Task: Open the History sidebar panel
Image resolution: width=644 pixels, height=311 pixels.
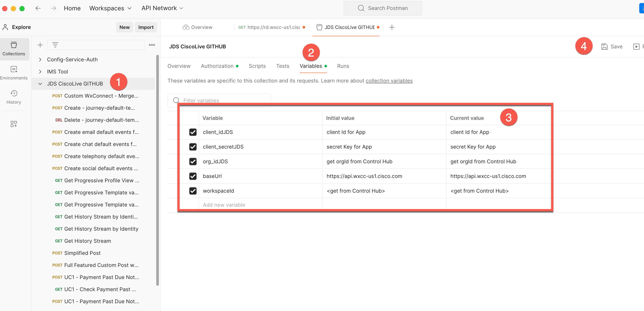Action: [x=14, y=97]
